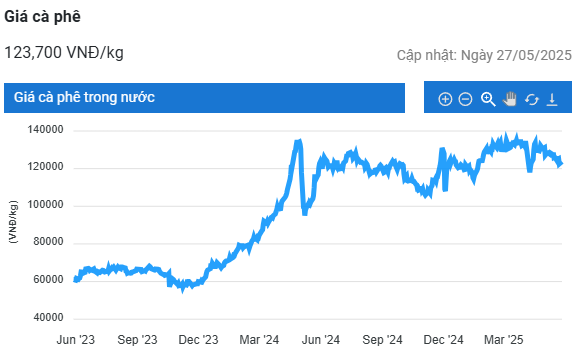Click the Dec '24 x-axis label

pos(443,340)
